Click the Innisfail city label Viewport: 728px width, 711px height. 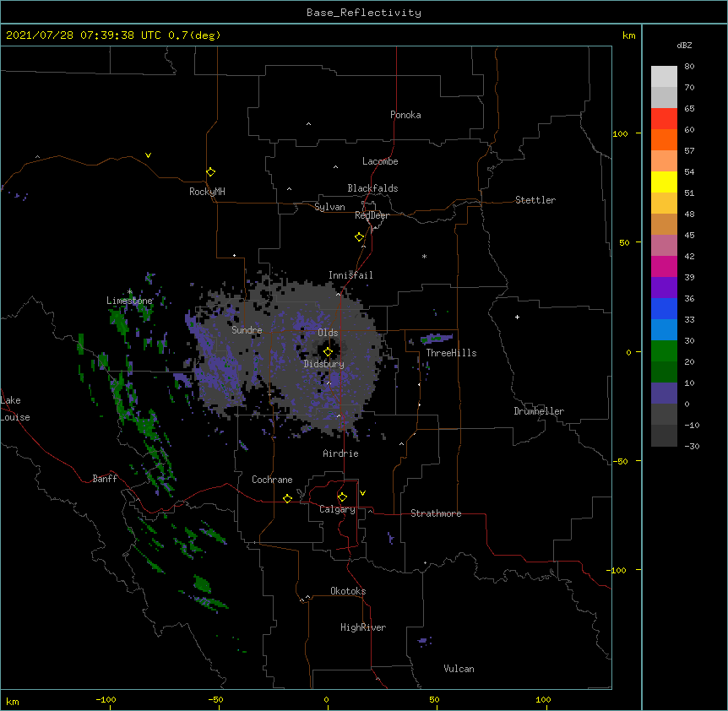tap(350, 275)
